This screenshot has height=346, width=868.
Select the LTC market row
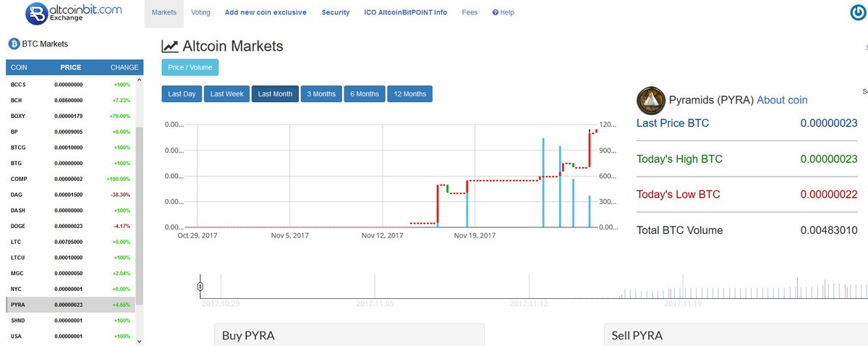click(70, 242)
